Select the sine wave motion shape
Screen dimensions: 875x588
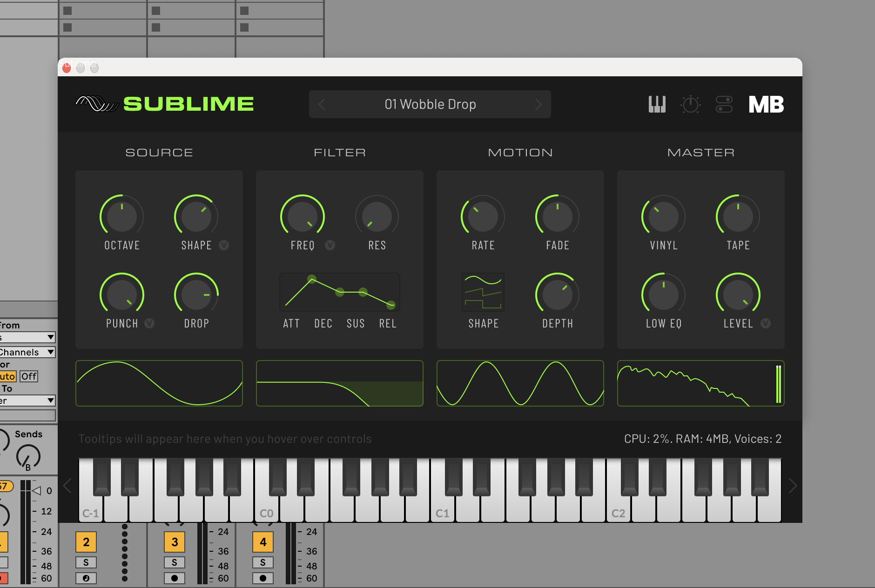pos(483,281)
